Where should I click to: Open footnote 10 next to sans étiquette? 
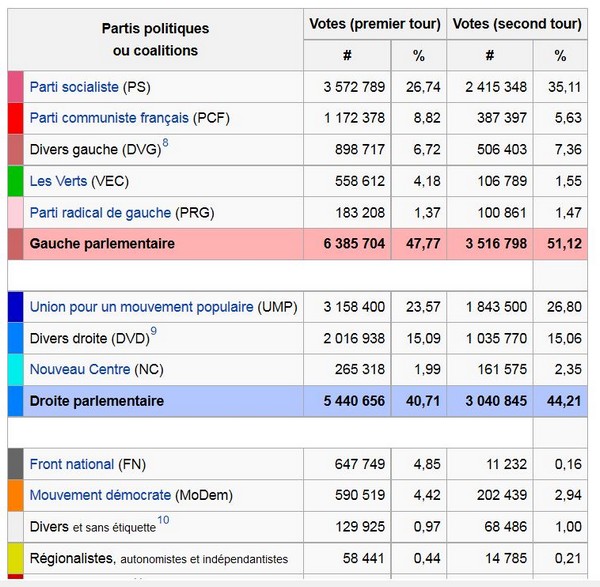point(163,521)
